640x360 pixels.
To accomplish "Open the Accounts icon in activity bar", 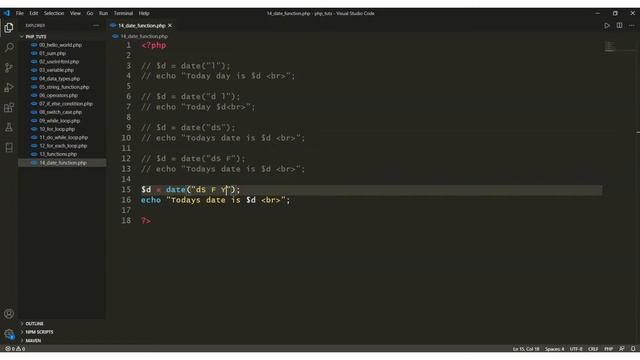I will pos(9,313).
